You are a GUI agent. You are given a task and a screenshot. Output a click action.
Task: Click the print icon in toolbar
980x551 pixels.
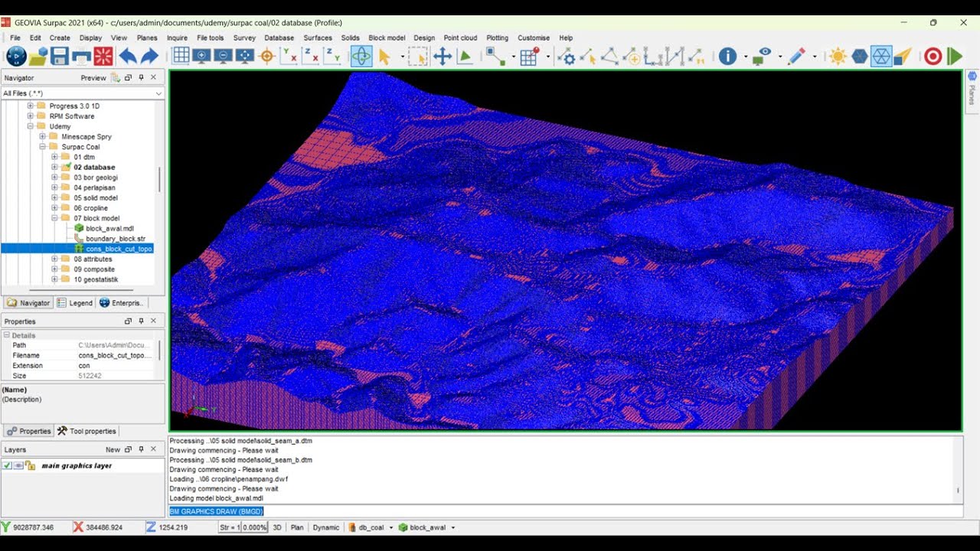tap(81, 56)
